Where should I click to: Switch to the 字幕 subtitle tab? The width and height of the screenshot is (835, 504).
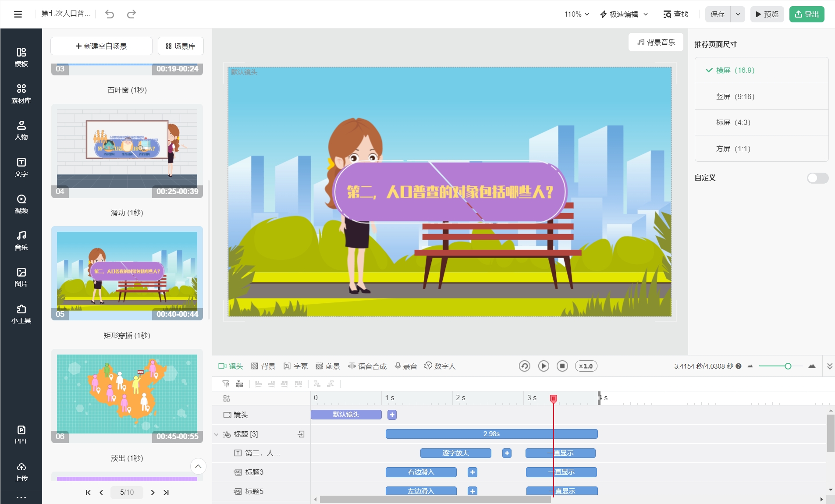[x=296, y=366]
